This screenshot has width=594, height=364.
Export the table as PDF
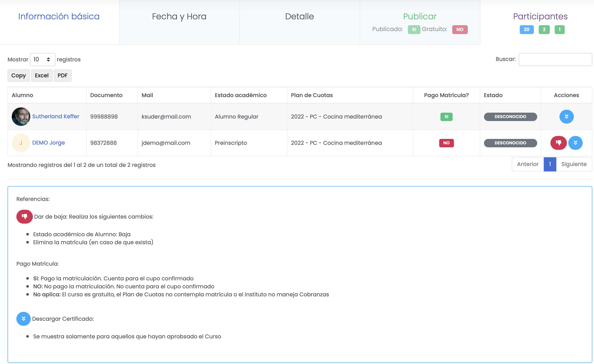(62, 75)
